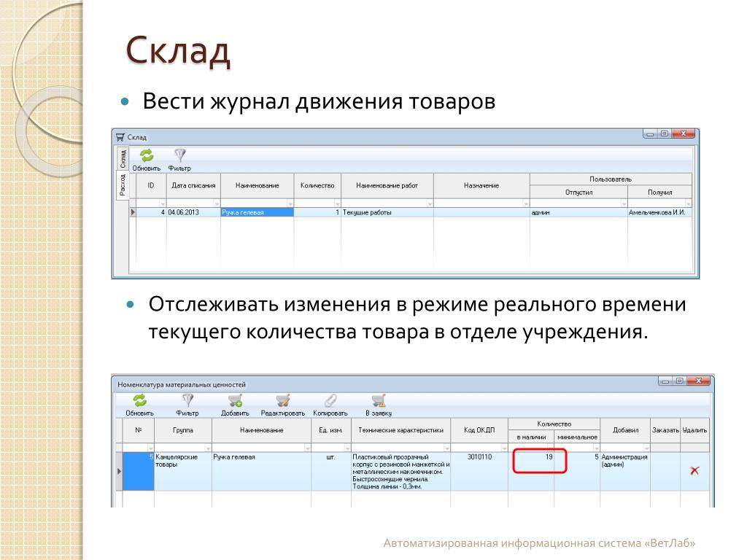Open Группа column filter dropdown
This screenshot has height=560, width=747.
coord(208,448)
